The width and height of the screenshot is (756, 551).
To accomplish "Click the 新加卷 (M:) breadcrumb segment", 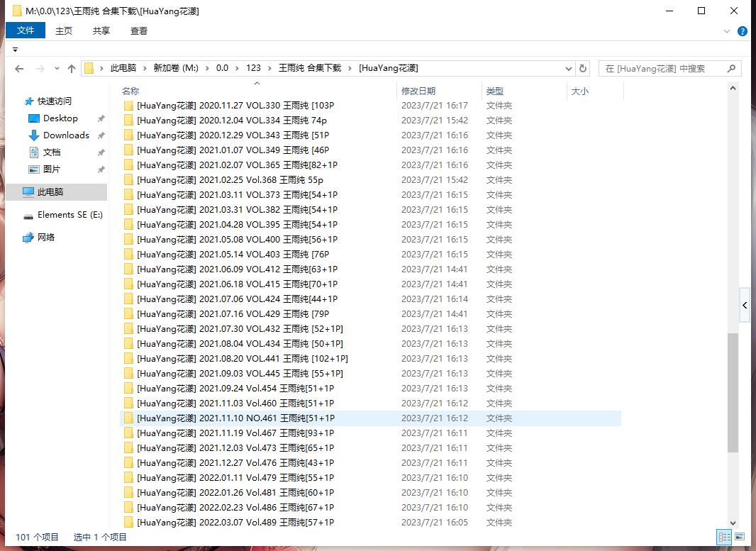I will coord(176,68).
